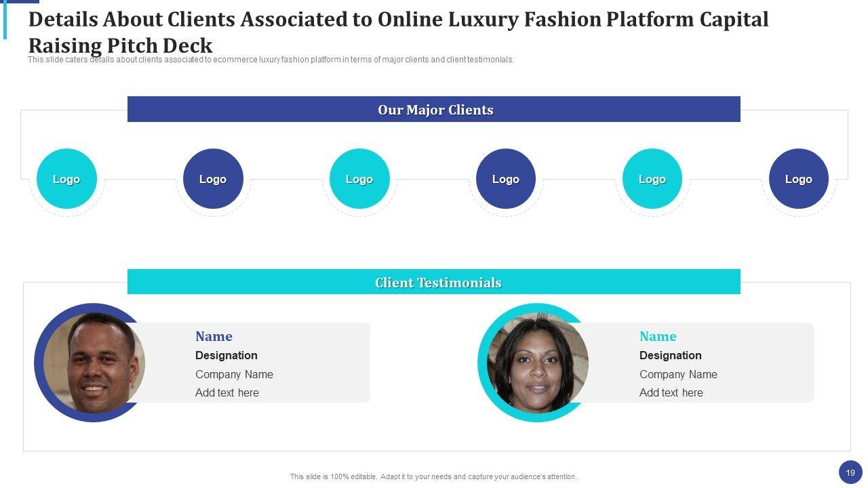Select the woman's testimonial photo

point(537,363)
